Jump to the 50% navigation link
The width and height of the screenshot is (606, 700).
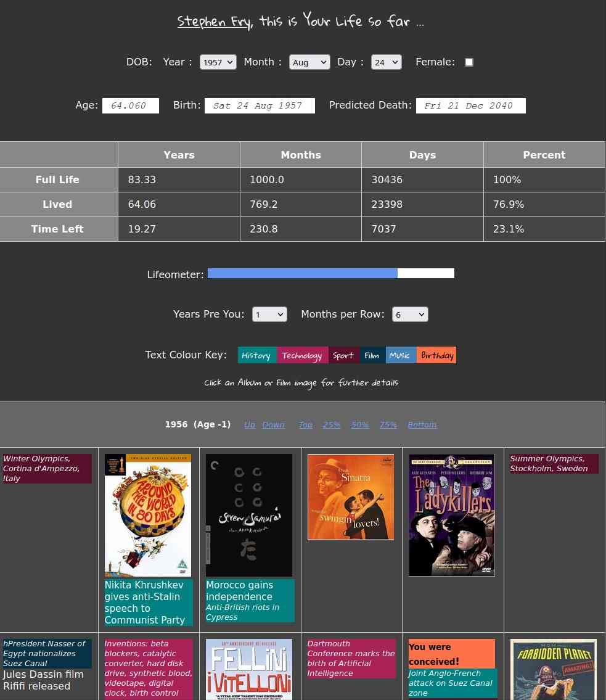pos(360,425)
